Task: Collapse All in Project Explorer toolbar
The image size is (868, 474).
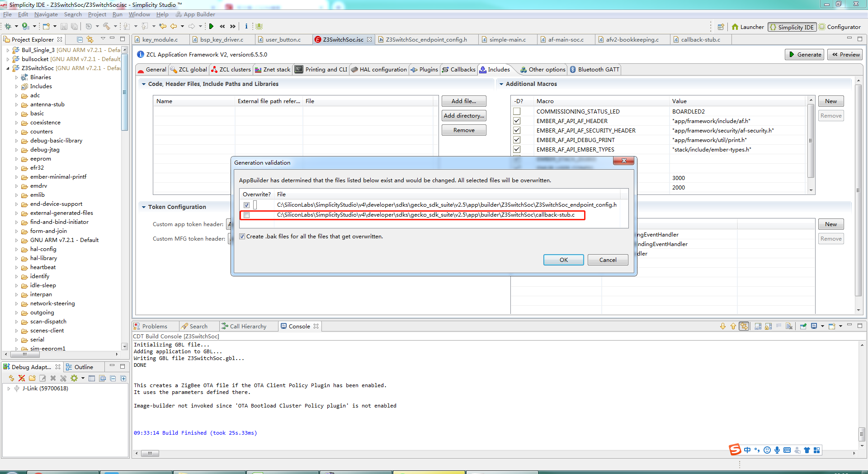Action: (80, 39)
